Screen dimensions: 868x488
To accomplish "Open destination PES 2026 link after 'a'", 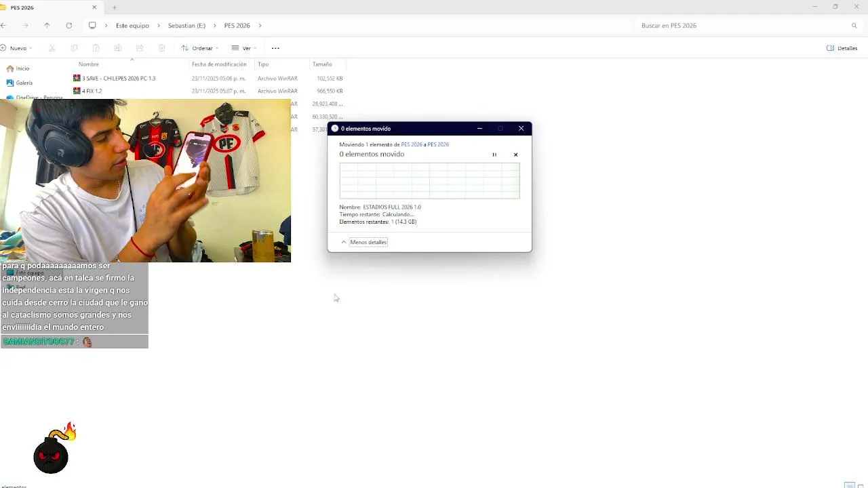I will [438, 144].
